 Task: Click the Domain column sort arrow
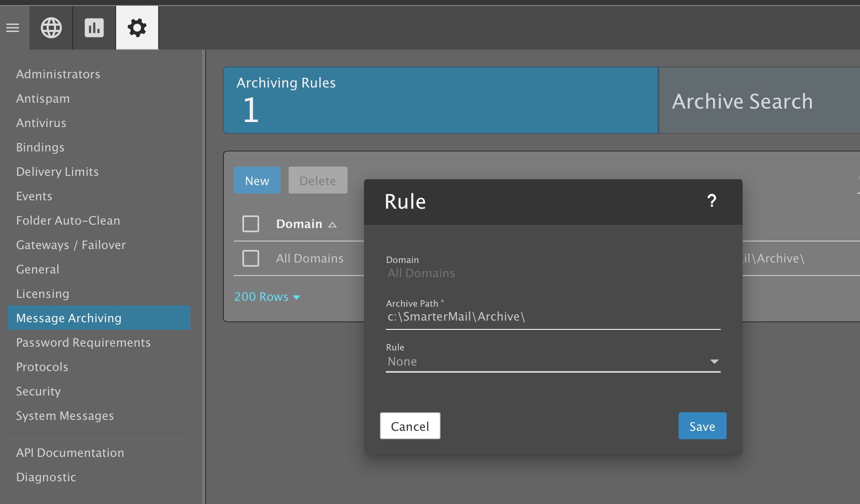click(332, 225)
